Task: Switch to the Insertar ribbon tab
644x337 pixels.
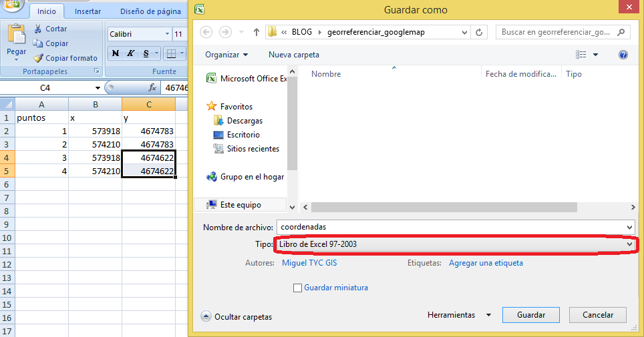Action: [x=88, y=11]
